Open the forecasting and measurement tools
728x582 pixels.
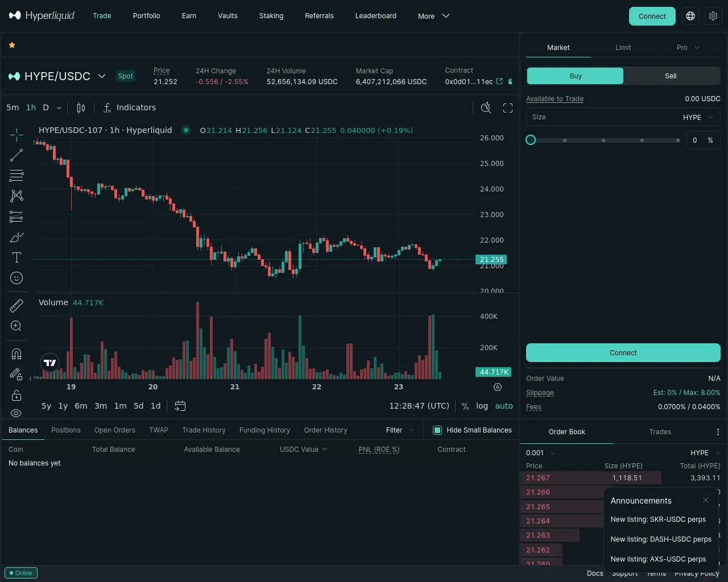tap(16, 217)
